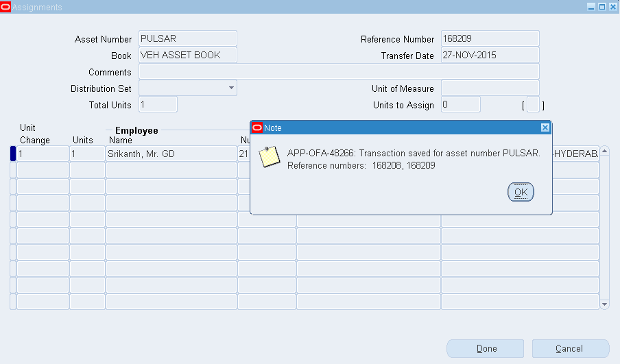Maximize the Assignments window
The height and width of the screenshot is (364, 620).
click(x=602, y=7)
